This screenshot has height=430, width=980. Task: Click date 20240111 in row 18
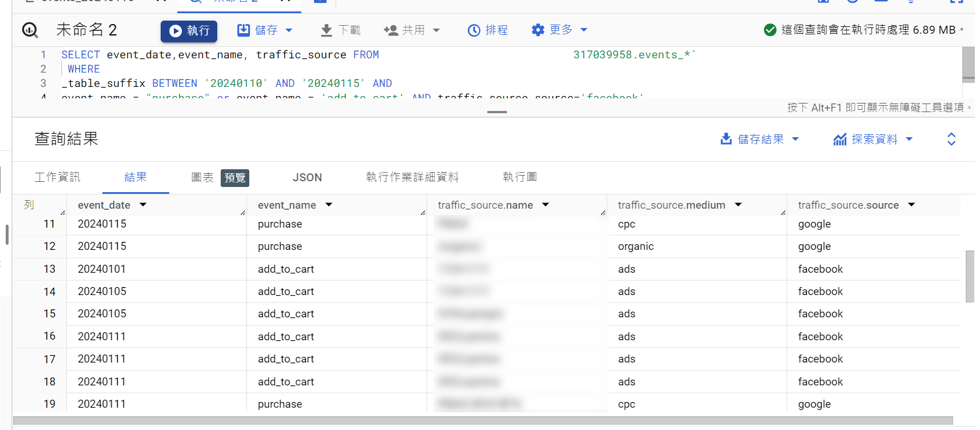tap(102, 382)
